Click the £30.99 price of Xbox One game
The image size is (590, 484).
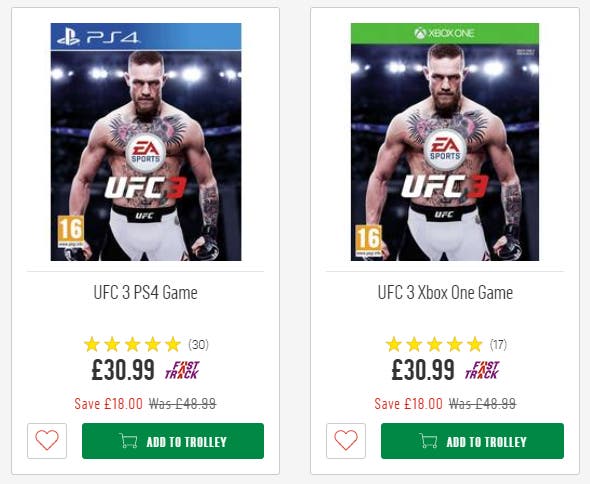(x=423, y=370)
